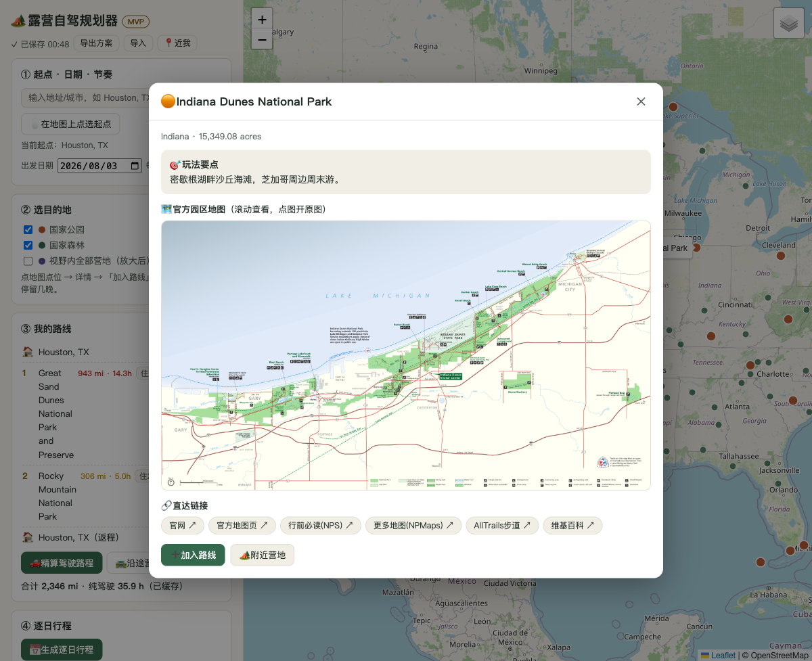Screen dimensions: 812x661
Task: Click the 精算驾驶路程 button
Action: pos(62,563)
